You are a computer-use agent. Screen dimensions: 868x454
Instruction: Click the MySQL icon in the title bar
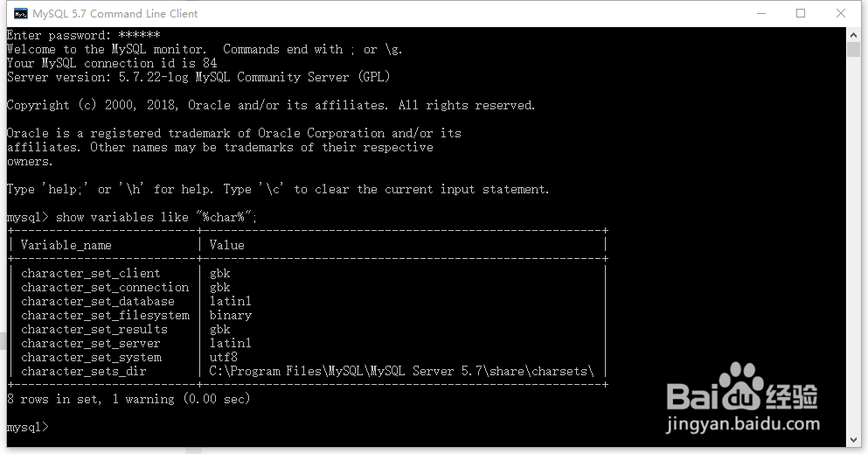(x=20, y=13)
